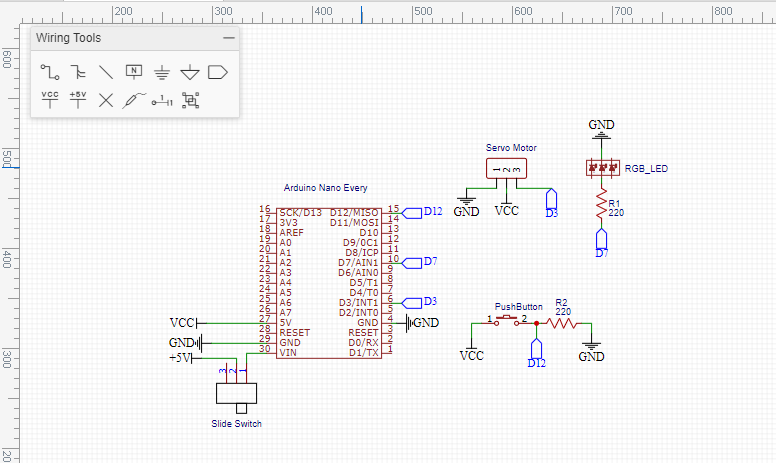Select the PushButton switch symbol
776x463 pixels.
pyautogui.click(x=506, y=321)
